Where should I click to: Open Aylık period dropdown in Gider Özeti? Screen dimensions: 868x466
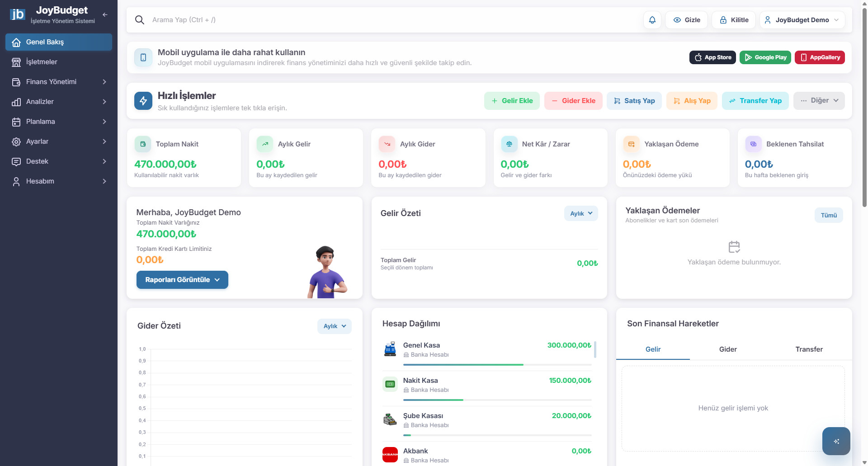pos(334,326)
